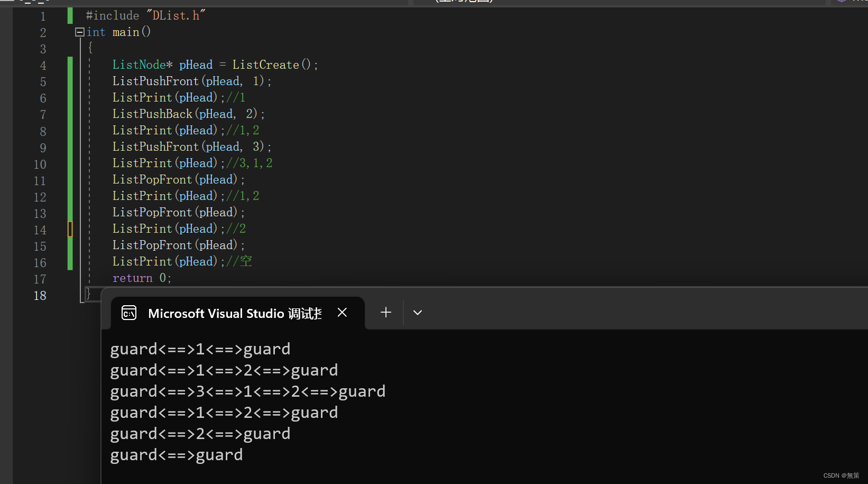Click ListPopFront(pHead) on line 15
Viewport: 868px width, 484px height.
coord(178,245)
